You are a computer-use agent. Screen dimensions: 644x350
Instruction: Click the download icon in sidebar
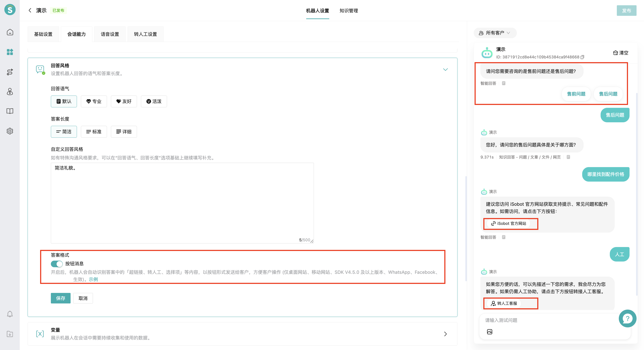(x=10, y=334)
